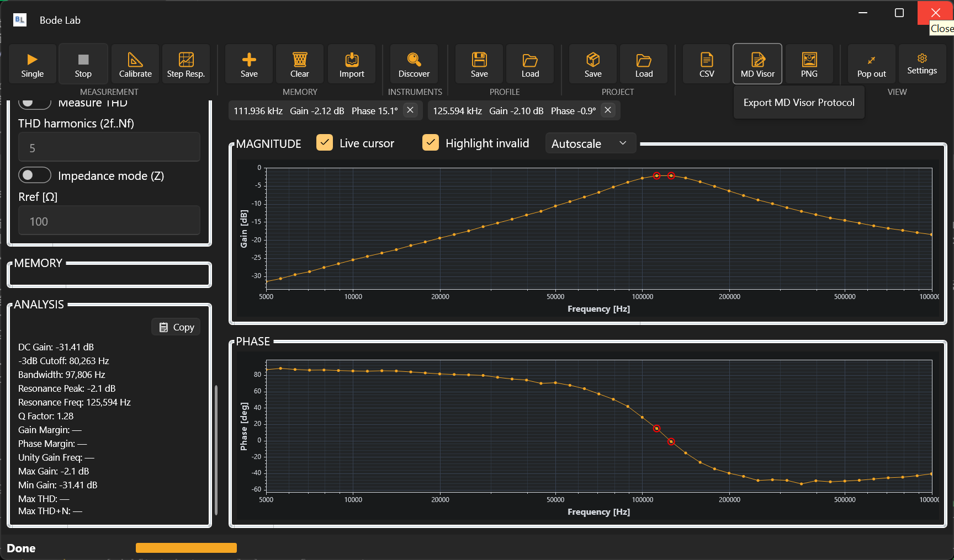The image size is (954, 560).
Task: Click the -3dB Cutoff: 80,263 Hz line
Action: pyautogui.click(x=63, y=361)
